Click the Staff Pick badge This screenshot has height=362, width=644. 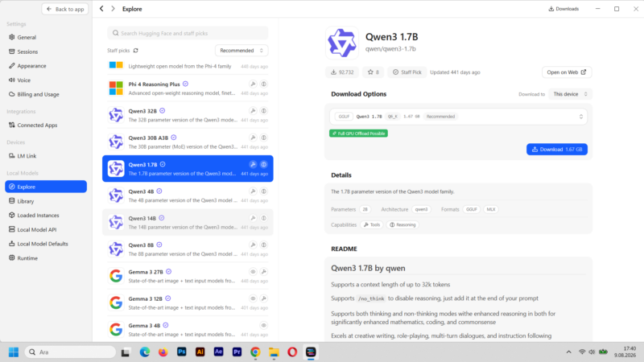[407, 72]
